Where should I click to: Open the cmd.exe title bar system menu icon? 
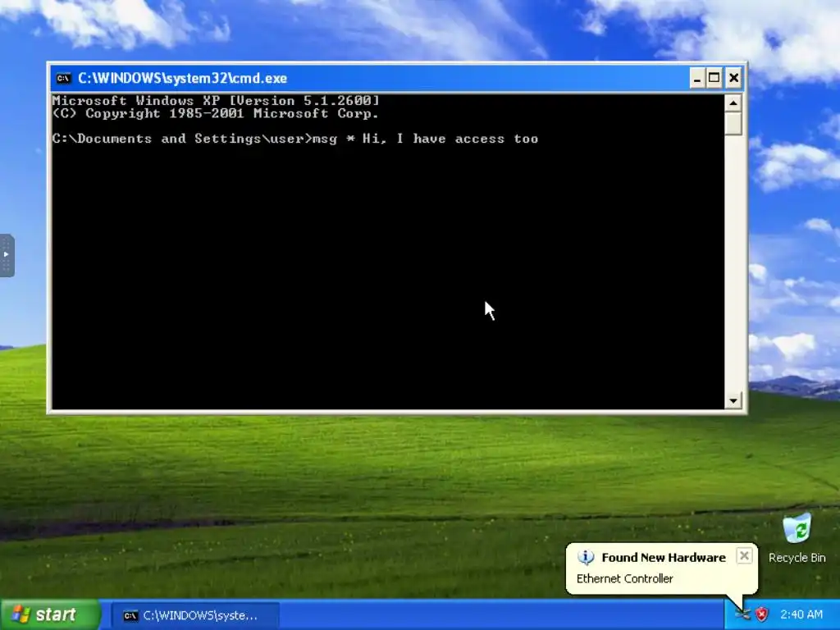tap(63, 79)
